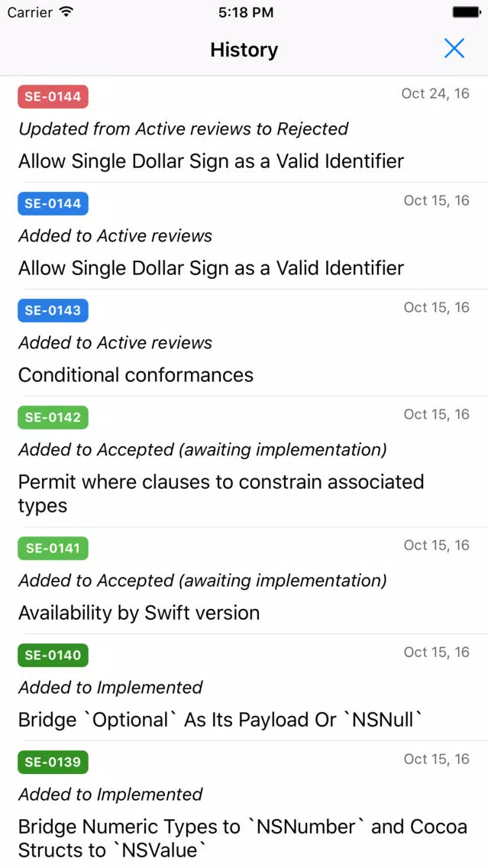Image resolution: width=488 pixels, height=868 pixels.
Task: Tap the Oct 24, 16 date label
Action: 435,94
